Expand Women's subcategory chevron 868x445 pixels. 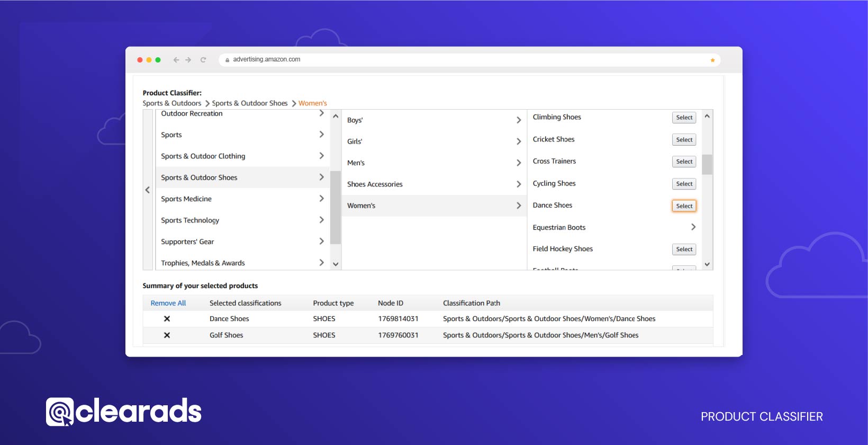519,206
